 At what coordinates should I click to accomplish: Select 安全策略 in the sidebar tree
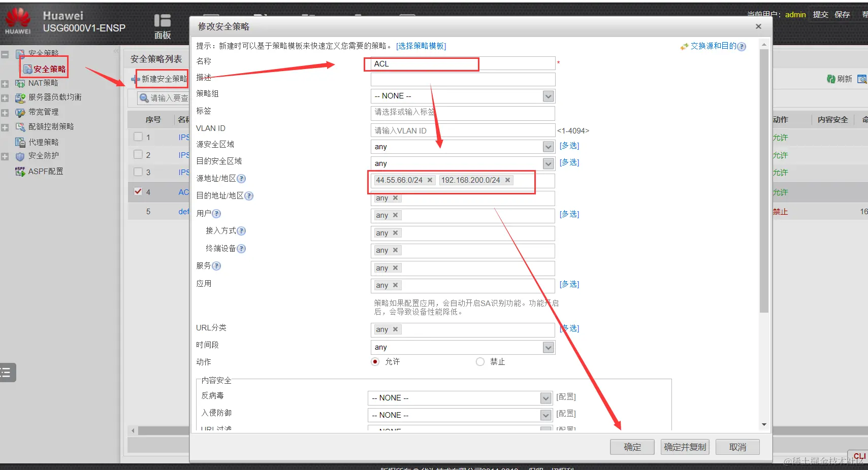pos(50,69)
